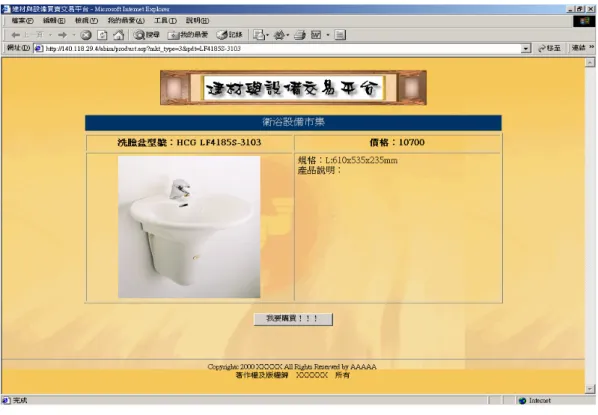Screen dimensions: 598x415
Task: Open the View (檢視) menu
Action: 87,21
